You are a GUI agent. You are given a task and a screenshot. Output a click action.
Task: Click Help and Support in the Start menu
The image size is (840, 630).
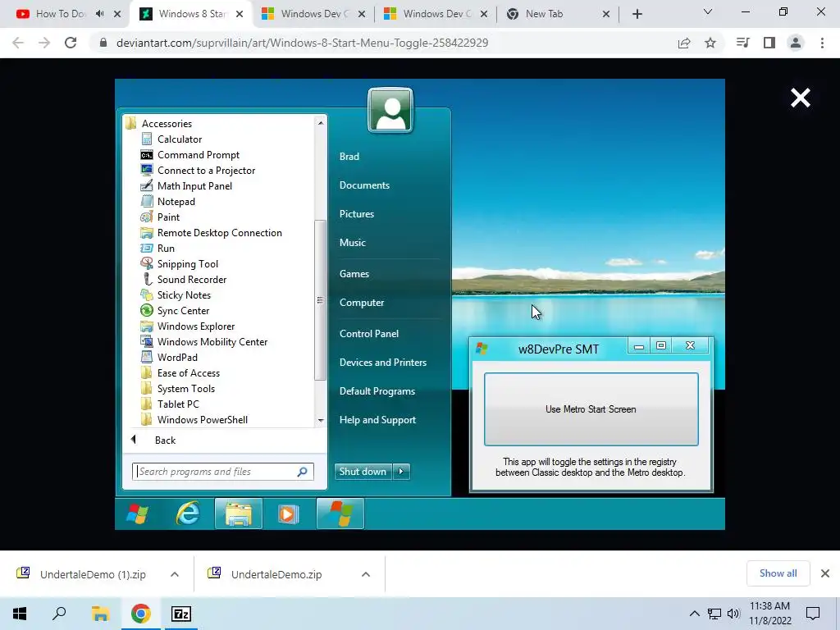[x=377, y=420]
